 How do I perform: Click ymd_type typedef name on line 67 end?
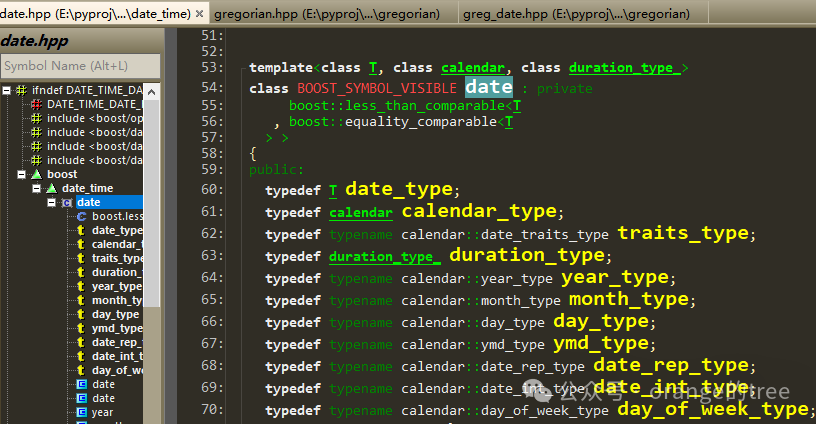tap(601, 343)
